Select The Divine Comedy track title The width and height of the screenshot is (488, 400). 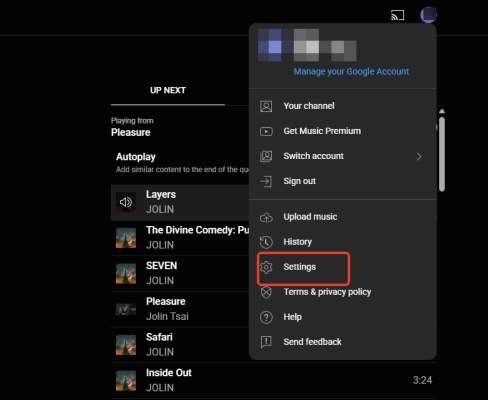pyautogui.click(x=197, y=230)
